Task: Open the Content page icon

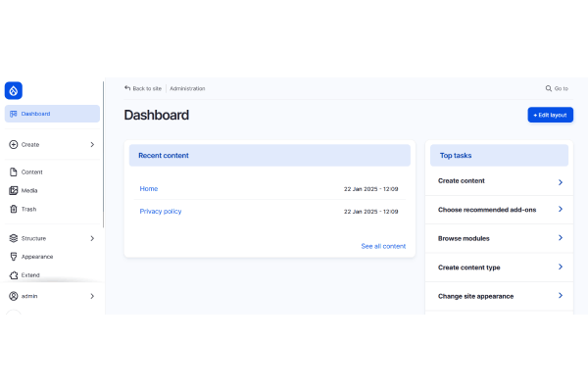Action: 13,171
